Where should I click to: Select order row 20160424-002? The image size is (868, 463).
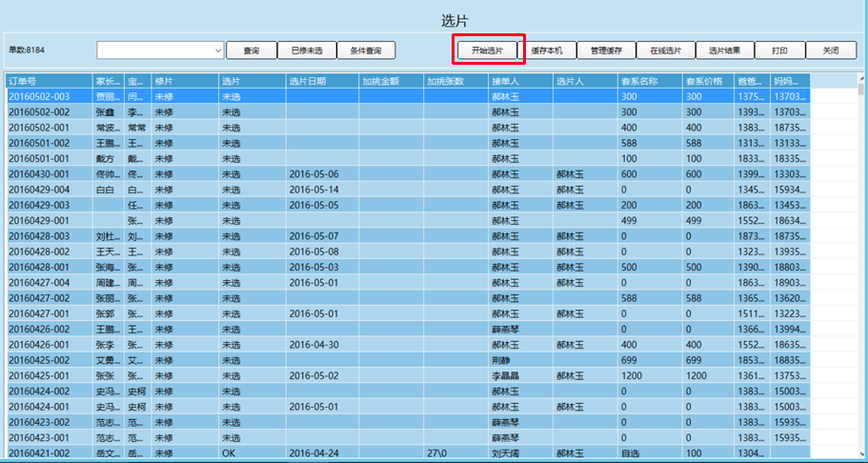[x=408, y=391]
